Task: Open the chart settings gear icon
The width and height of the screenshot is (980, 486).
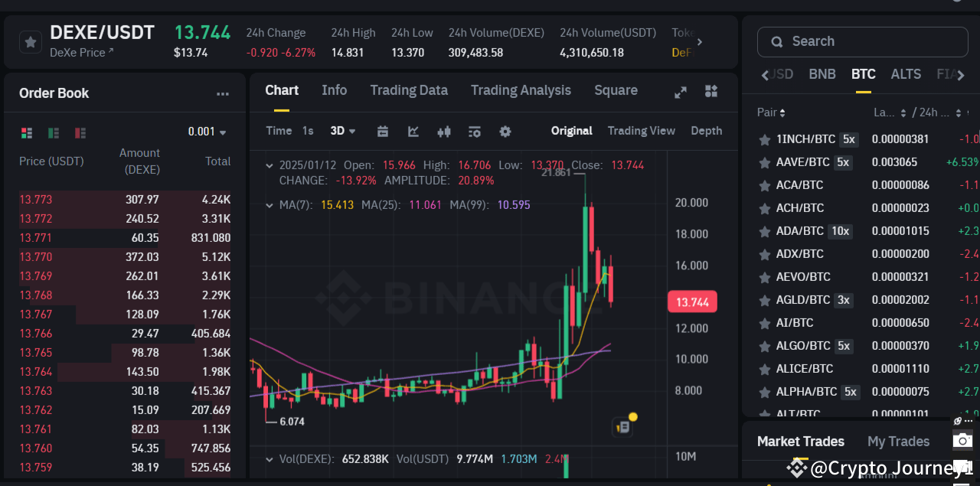Action: (x=505, y=132)
